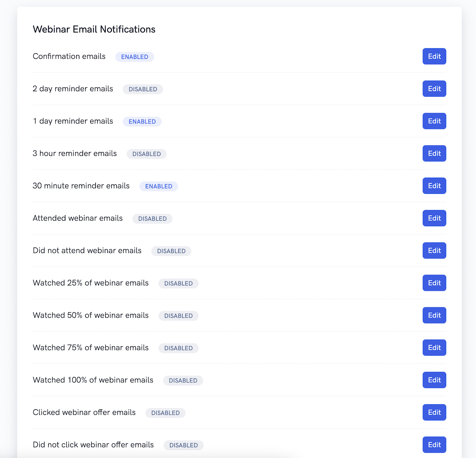This screenshot has width=476, height=458.
Task: Click DISABLED badge for Did not attend webinar
Action: (x=171, y=251)
